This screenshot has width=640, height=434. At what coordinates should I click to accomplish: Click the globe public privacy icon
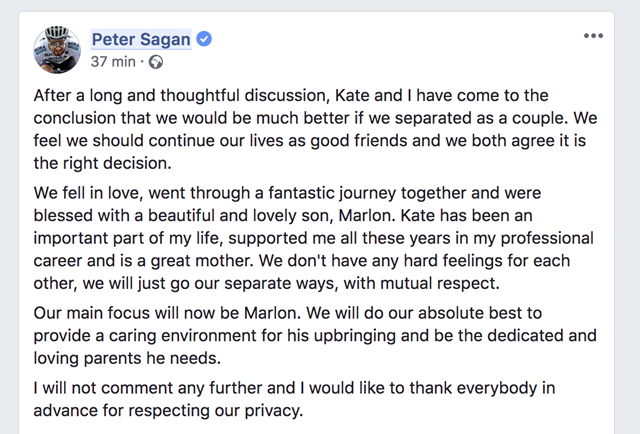156,62
